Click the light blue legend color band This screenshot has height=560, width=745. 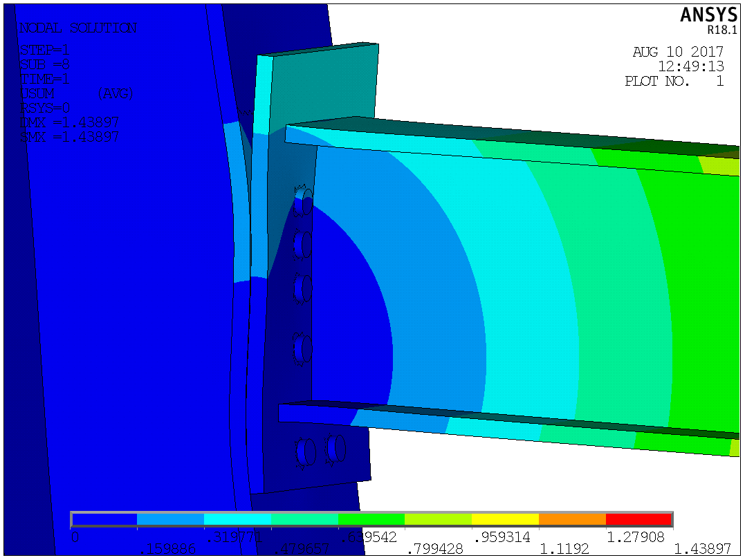(x=171, y=519)
